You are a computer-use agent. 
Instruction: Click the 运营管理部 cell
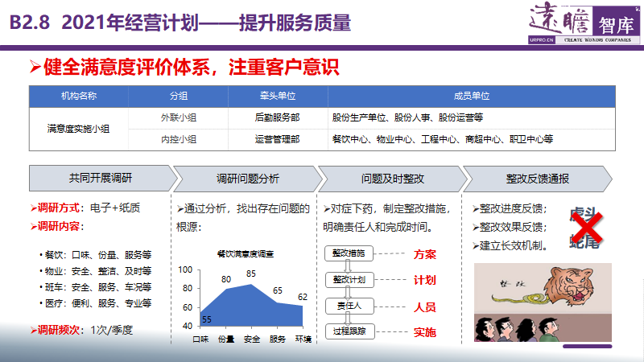point(278,139)
